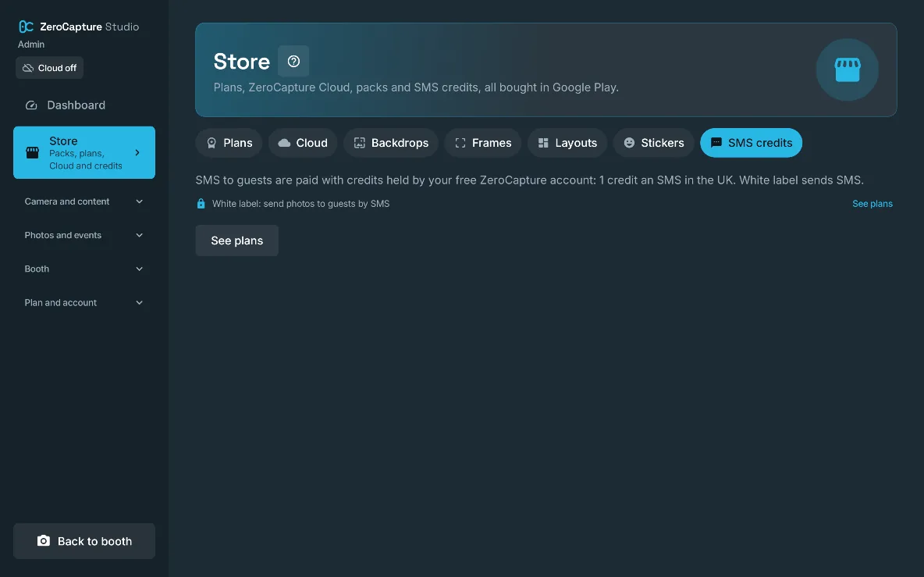The image size is (924, 577).
Task: Click the SMS credits chat bubble icon
Action: (716, 143)
